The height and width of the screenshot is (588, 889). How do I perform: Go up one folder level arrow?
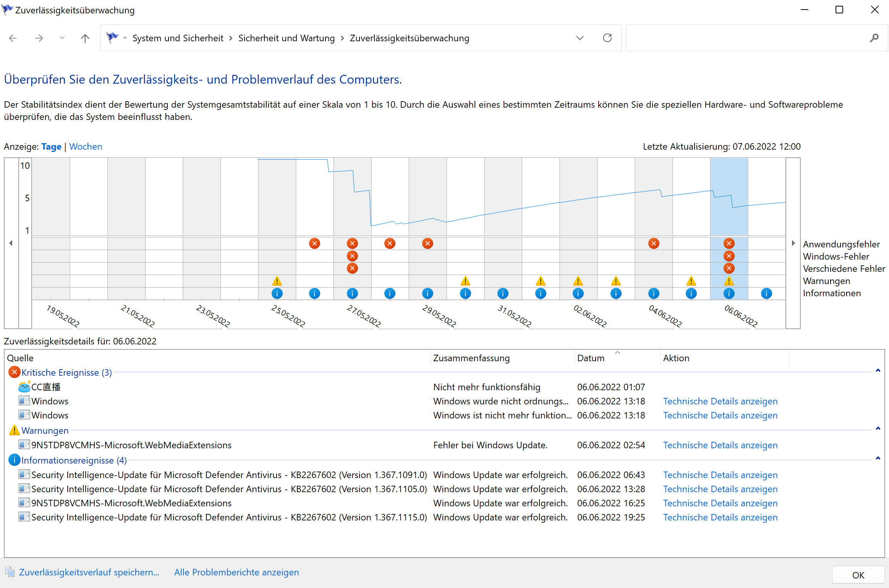click(85, 38)
